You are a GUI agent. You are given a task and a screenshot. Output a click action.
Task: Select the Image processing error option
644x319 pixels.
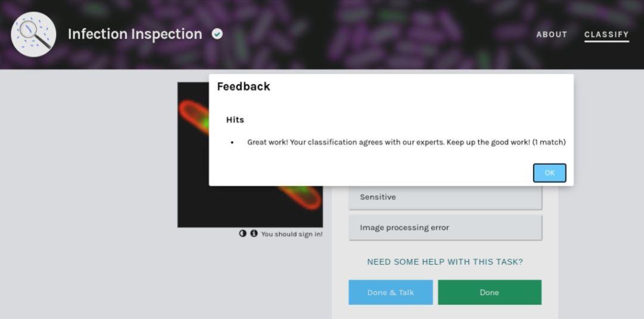(x=444, y=227)
